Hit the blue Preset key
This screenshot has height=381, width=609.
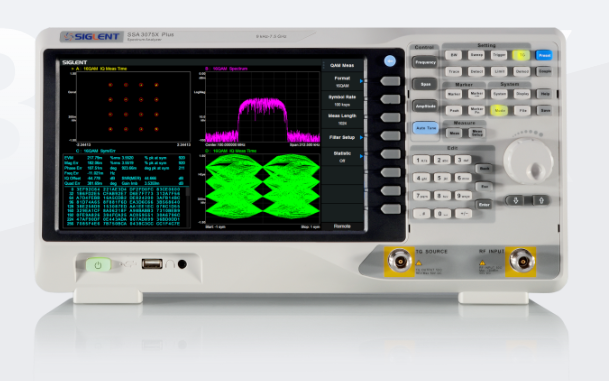pos(544,55)
